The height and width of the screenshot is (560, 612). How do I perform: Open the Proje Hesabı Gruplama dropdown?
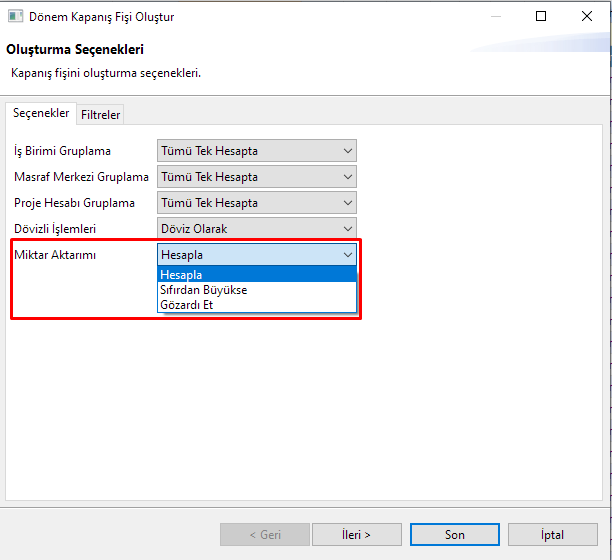256,203
